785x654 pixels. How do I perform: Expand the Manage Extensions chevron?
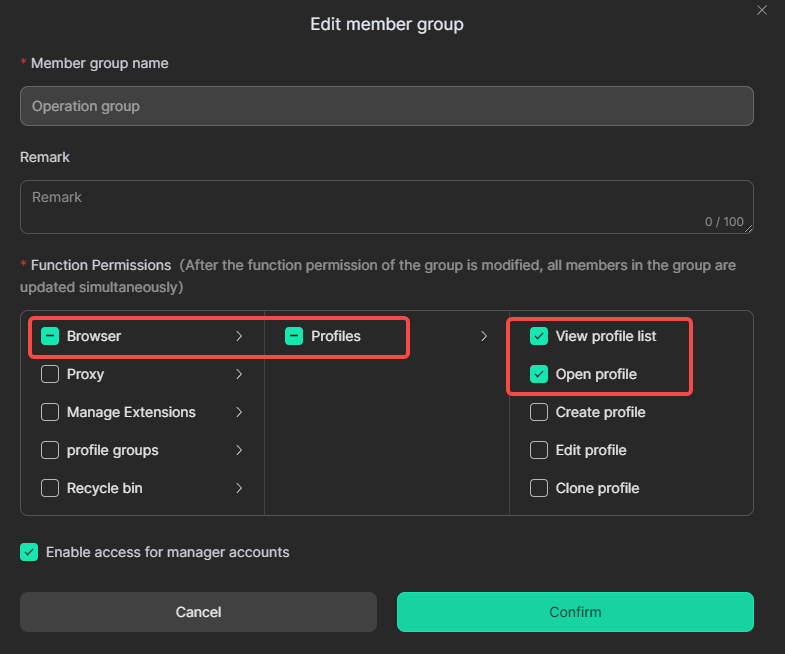[239, 412]
